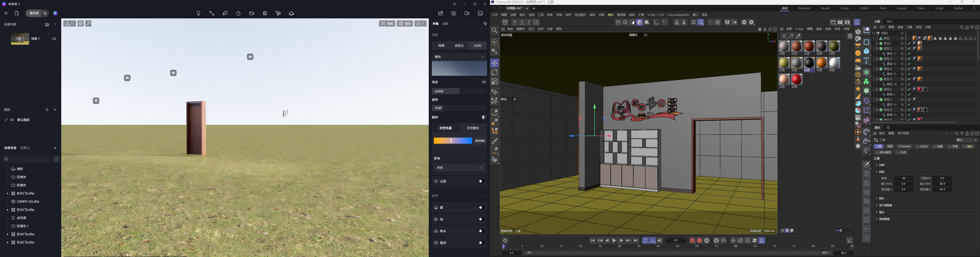Switch to the 场次 tab in object manager
The image size is (980, 257).
tap(889, 22)
